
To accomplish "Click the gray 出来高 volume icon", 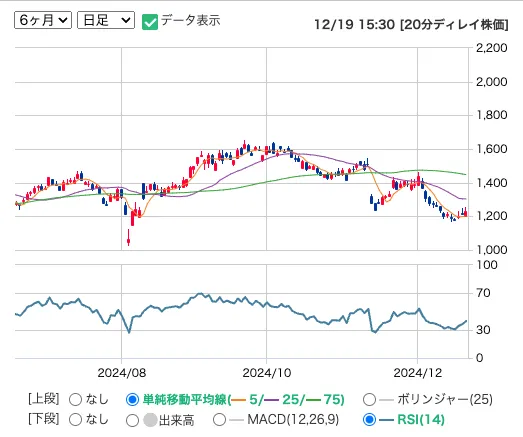I will click(x=150, y=420).
